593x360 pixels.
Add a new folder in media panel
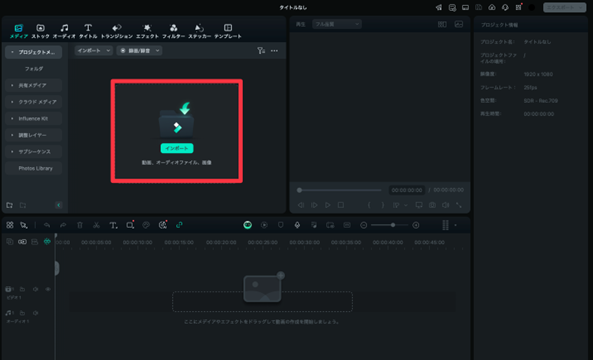9,205
